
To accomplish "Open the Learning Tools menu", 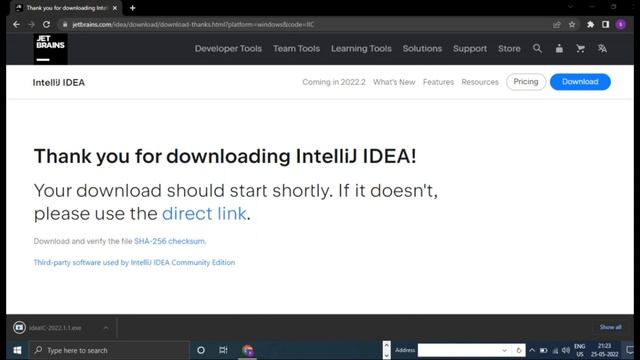I will pyautogui.click(x=361, y=49).
